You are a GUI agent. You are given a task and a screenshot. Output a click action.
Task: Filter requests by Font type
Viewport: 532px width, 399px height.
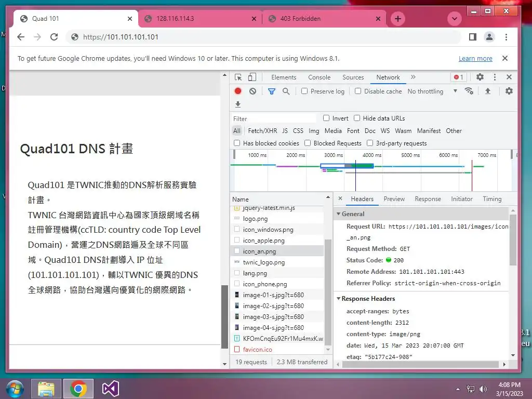click(x=353, y=130)
